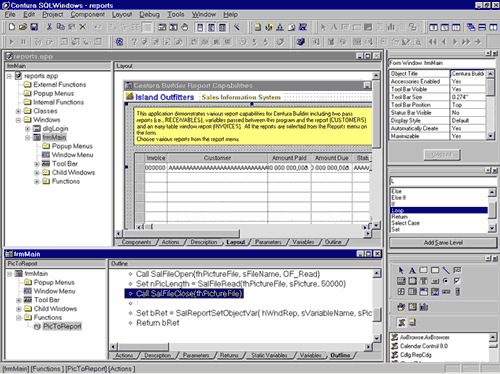Select External Functions folder in tree
Screen dimensions: 500x374
click(60, 85)
